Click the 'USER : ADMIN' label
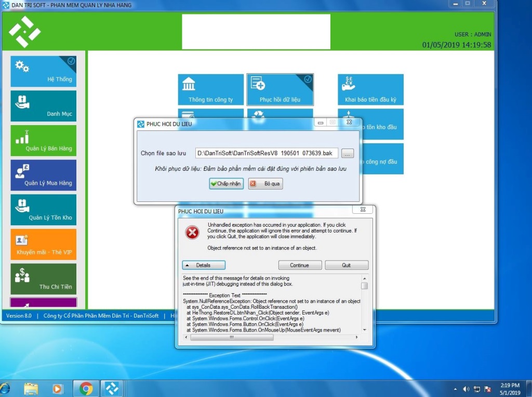Screen dimensions: 532x397 click(x=473, y=34)
